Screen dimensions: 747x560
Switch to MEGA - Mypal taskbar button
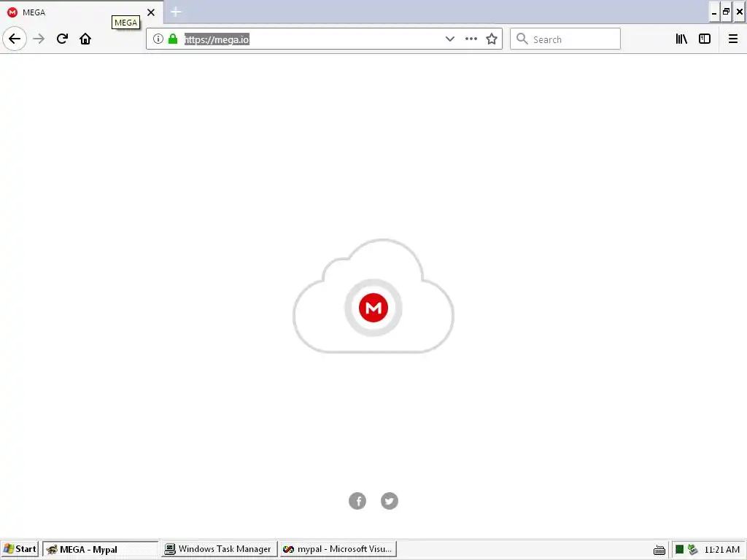[x=100, y=549]
